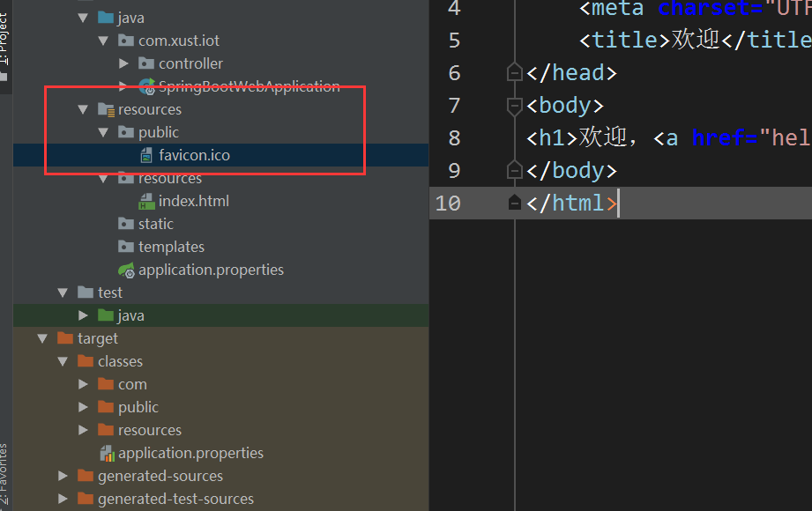
Task: Toggle fold marker at opening body tag
Action: tap(515, 106)
